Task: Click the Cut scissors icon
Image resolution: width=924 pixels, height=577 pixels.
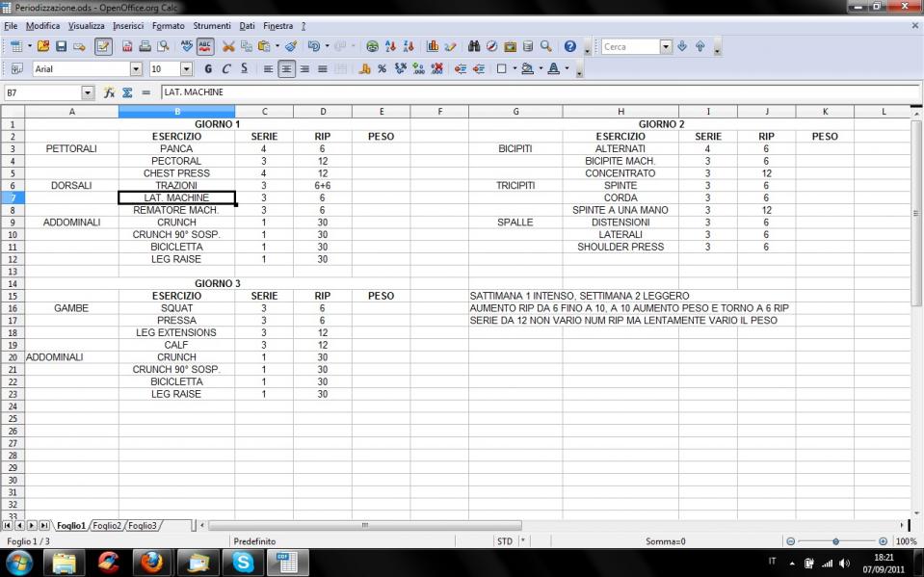Action: click(228, 46)
